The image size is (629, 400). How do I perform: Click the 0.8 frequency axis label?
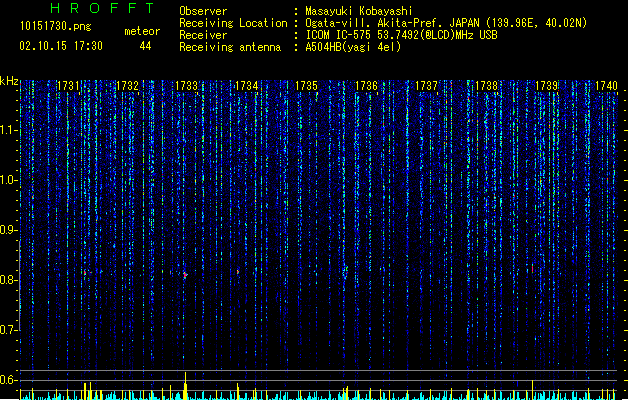pyautogui.click(x=9, y=280)
